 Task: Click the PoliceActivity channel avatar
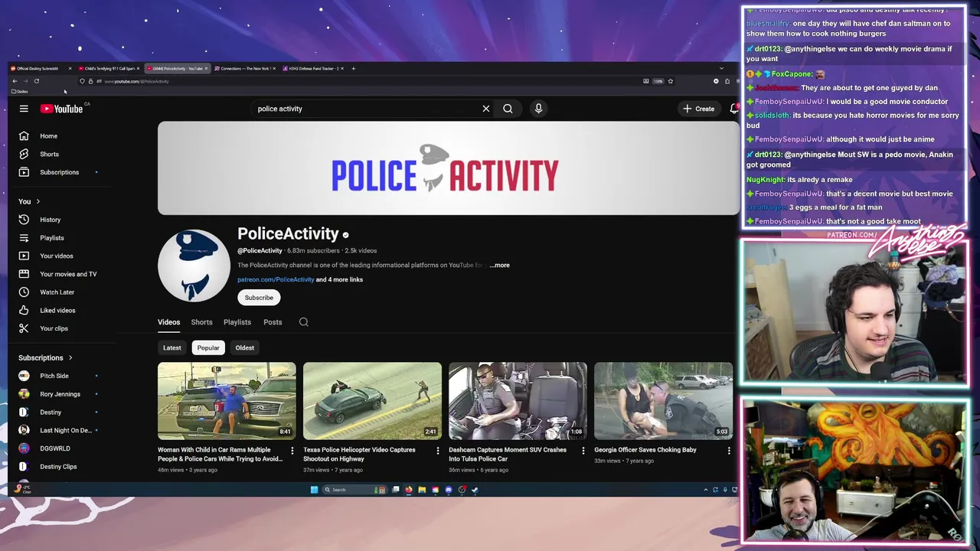click(194, 266)
